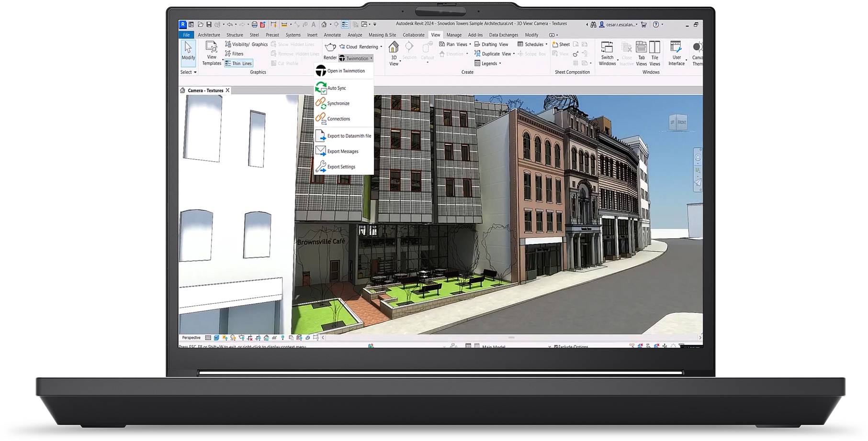Open Visibility/Graphics settings

(x=246, y=44)
